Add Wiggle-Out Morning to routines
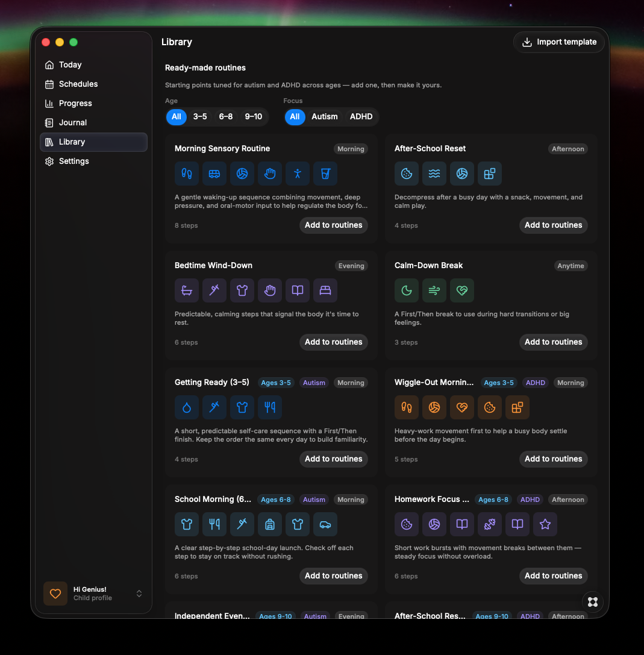The height and width of the screenshot is (655, 644). coord(554,459)
